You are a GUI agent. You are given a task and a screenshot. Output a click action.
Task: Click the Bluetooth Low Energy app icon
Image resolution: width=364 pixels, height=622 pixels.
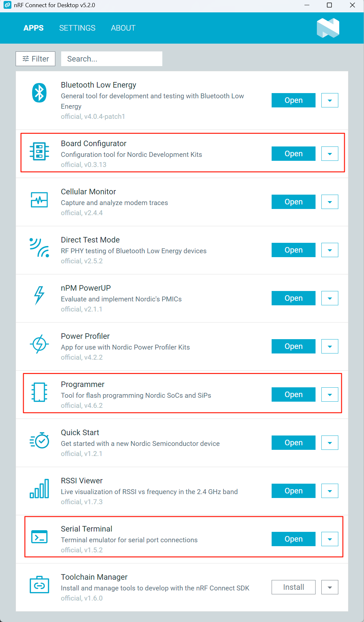[x=39, y=93]
